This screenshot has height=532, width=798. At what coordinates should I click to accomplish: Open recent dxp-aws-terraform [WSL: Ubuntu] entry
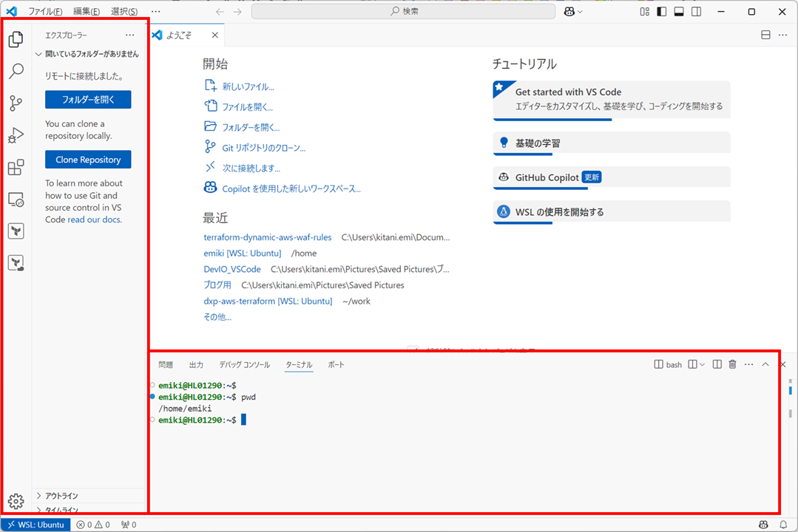(268, 301)
